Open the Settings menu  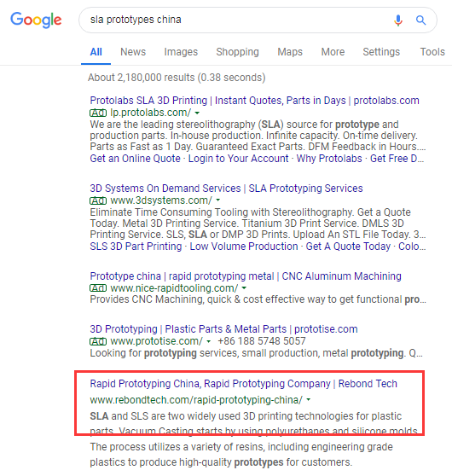381,52
